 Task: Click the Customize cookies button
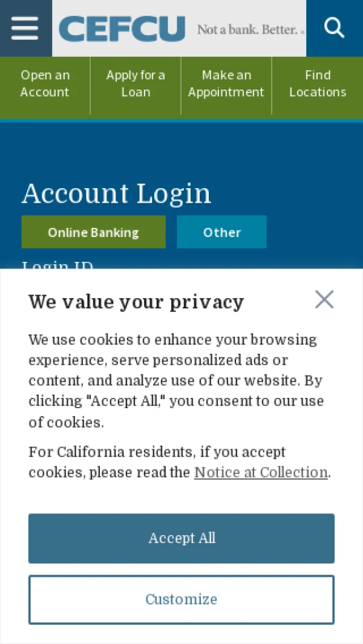coord(181,599)
